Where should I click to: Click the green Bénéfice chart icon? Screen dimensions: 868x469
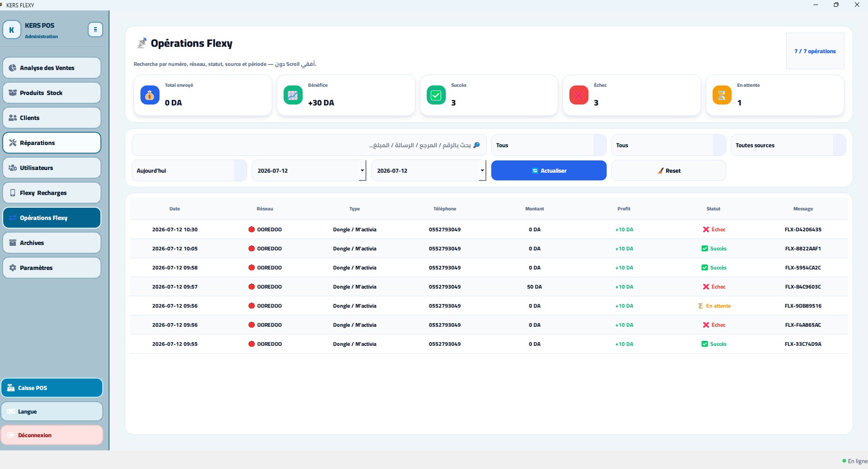pyautogui.click(x=293, y=95)
